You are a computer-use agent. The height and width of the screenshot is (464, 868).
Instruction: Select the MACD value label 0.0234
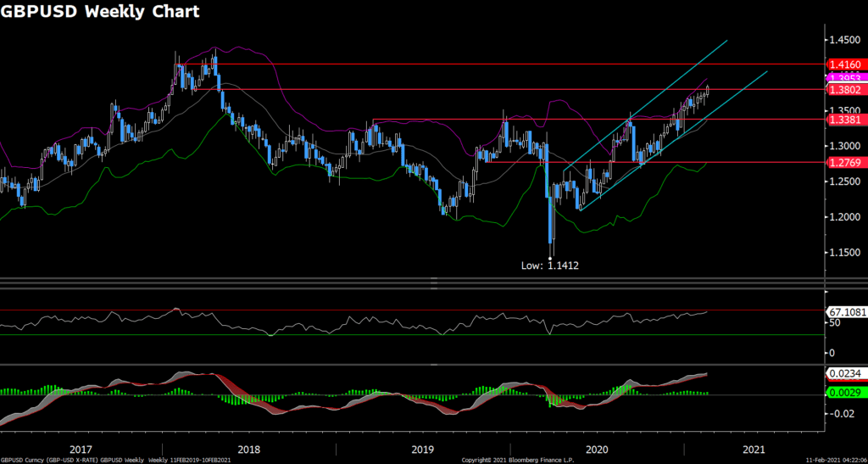point(845,374)
